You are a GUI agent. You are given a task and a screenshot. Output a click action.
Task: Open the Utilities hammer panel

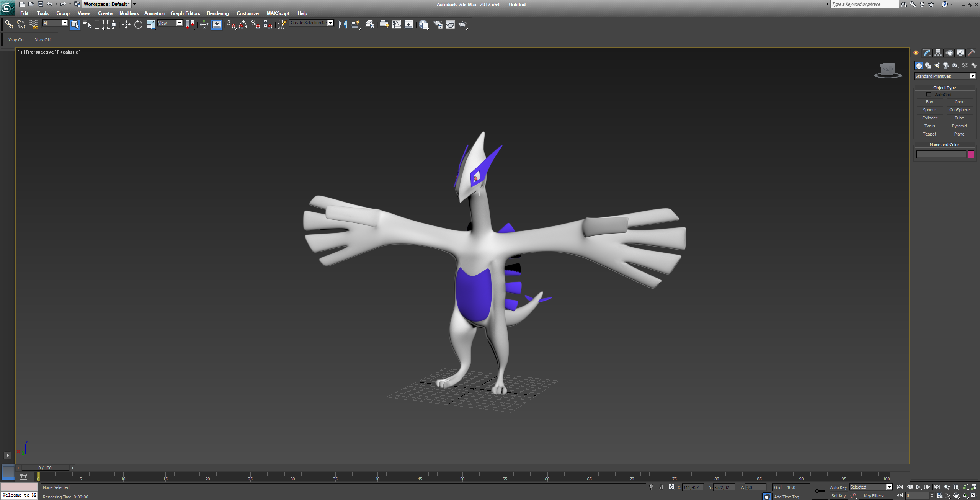click(x=971, y=53)
